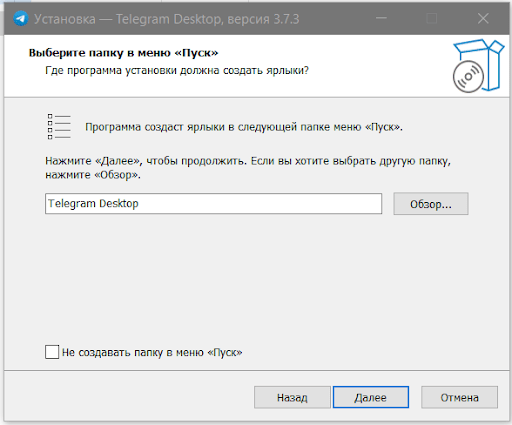512x425 pixels.
Task: Click the Telegram Desktop folder name field
Action: [213, 204]
